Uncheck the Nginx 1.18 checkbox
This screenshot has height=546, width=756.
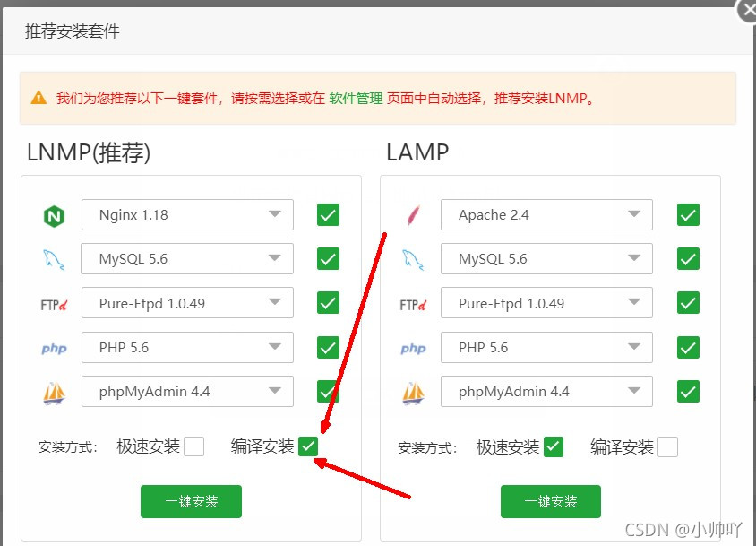[328, 215]
